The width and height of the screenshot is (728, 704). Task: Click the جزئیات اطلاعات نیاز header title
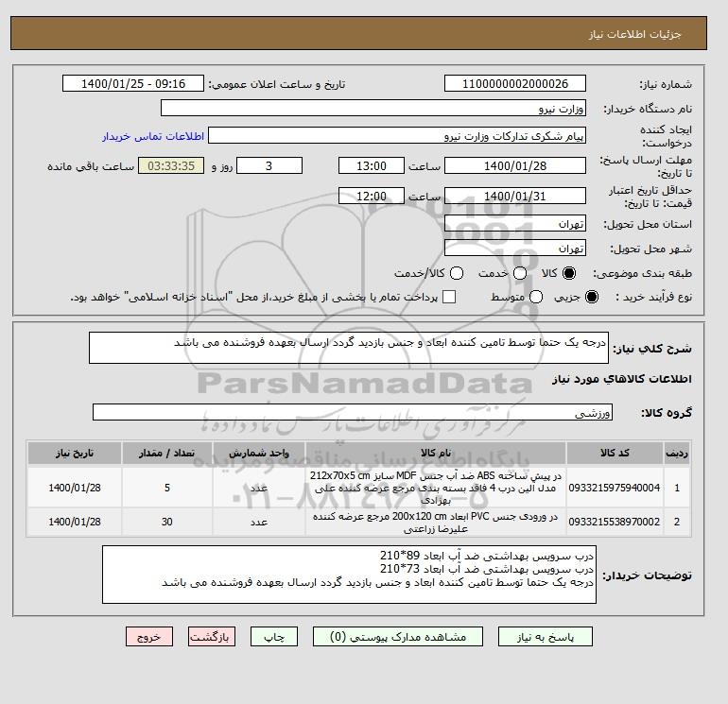pos(635,34)
